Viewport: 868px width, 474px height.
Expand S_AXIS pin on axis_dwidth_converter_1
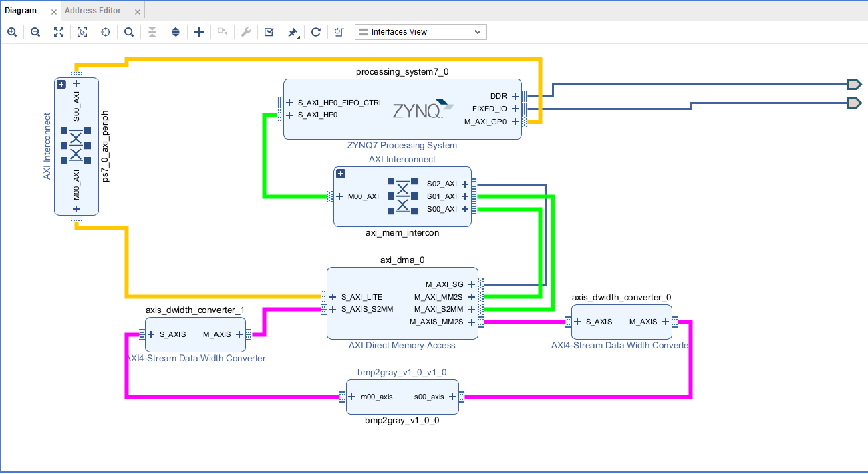(152, 334)
